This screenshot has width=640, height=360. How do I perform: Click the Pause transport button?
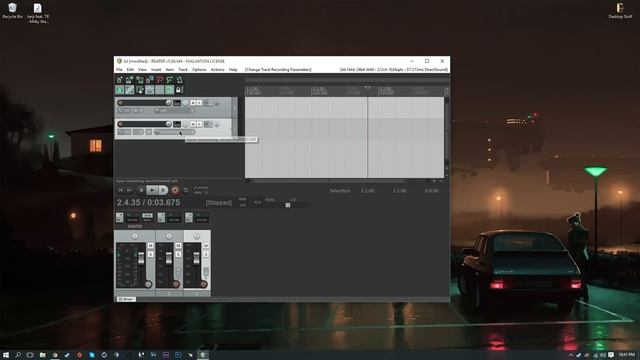[x=163, y=190]
